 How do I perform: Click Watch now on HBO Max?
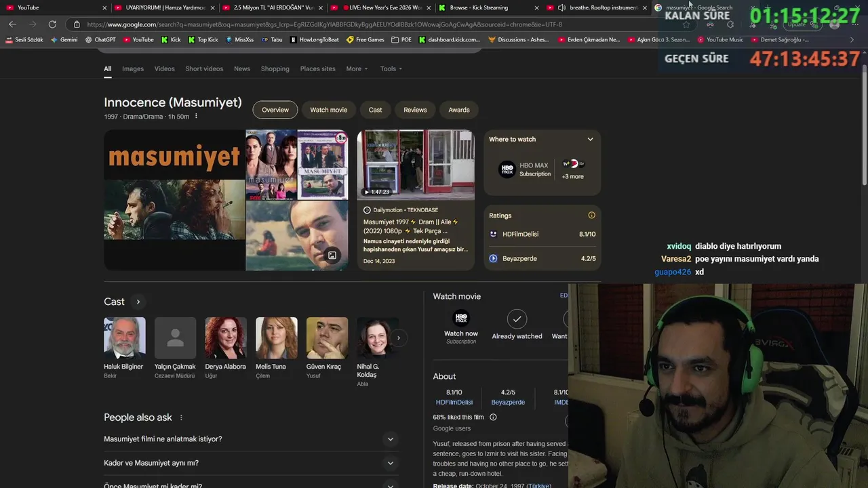(x=461, y=327)
